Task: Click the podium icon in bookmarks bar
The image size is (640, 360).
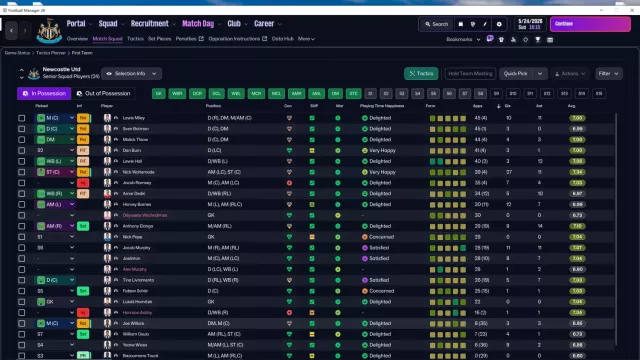Action: pos(513,40)
